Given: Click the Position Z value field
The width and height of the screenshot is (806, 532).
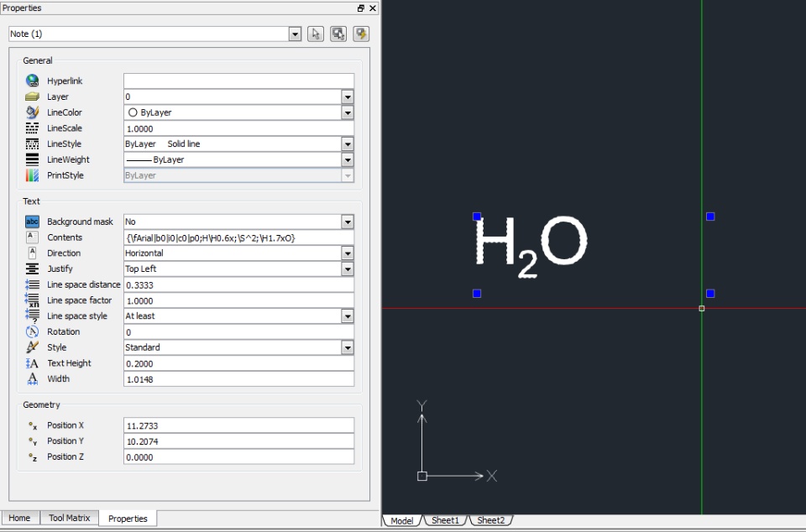Looking at the screenshot, I should tap(239, 457).
